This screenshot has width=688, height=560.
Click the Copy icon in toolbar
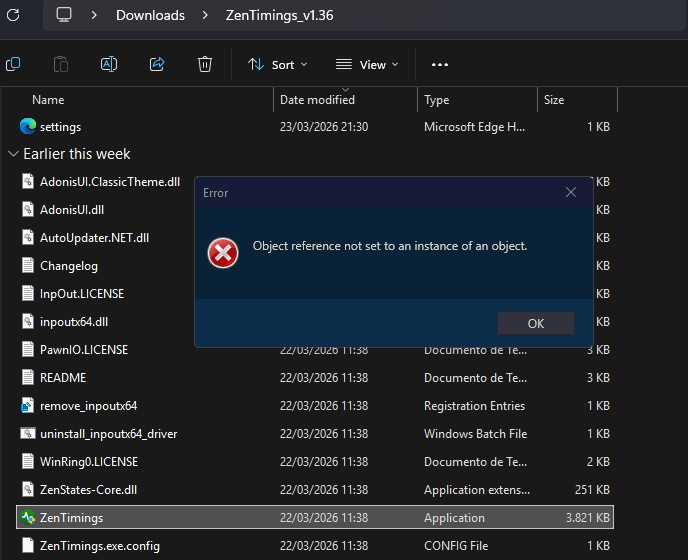pos(13,64)
